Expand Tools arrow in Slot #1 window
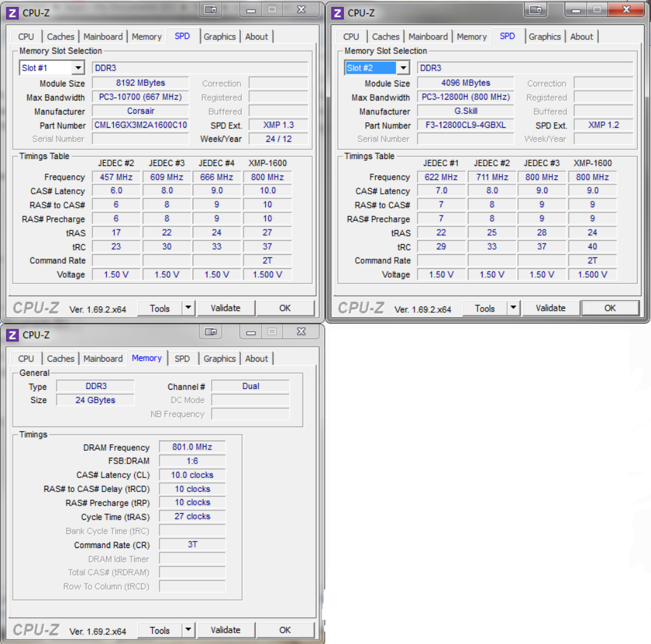 coord(188,308)
